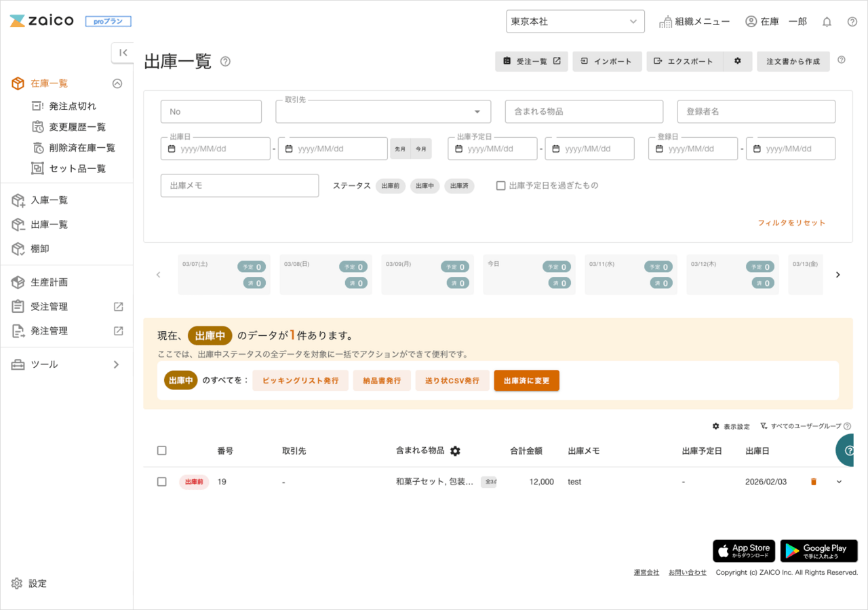Expand row 19 details with chevron
The width and height of the screenshot is (868, 610).
[x=839, y=482]
